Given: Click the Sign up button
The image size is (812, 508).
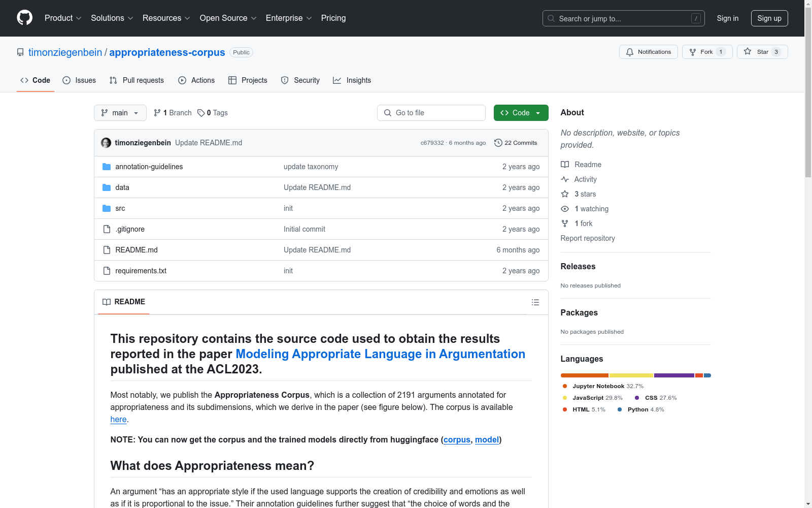Looking at the screenshot, I should pos(769,18).
